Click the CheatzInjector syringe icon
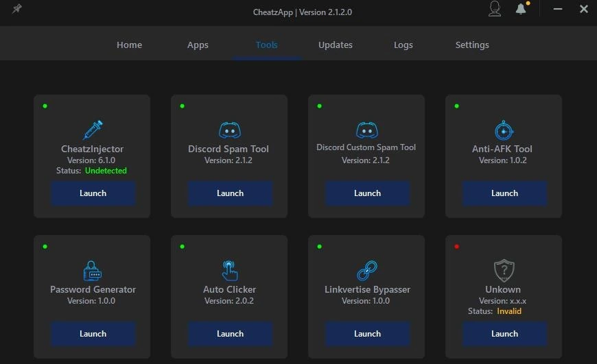 [93, 130]
